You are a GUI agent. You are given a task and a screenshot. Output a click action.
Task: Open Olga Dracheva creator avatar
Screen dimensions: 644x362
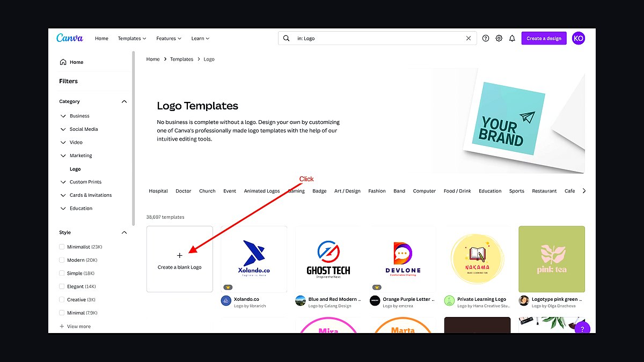(524, 301)
